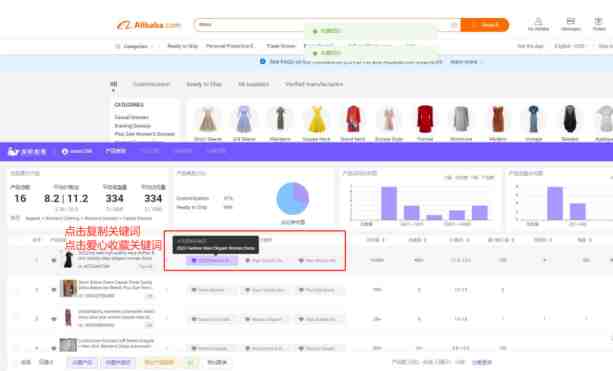Follow the Learn more link in the banner
613x371 pixels.
464,62
